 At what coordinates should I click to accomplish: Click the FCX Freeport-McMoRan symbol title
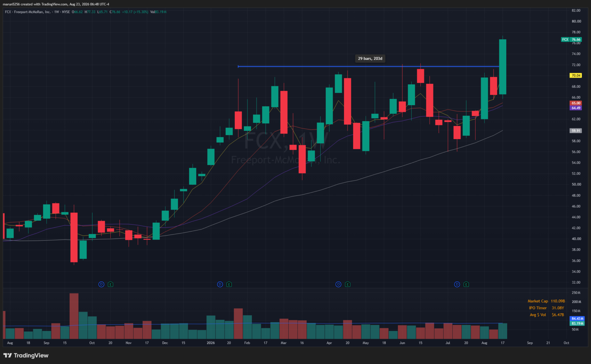point(28,12)
